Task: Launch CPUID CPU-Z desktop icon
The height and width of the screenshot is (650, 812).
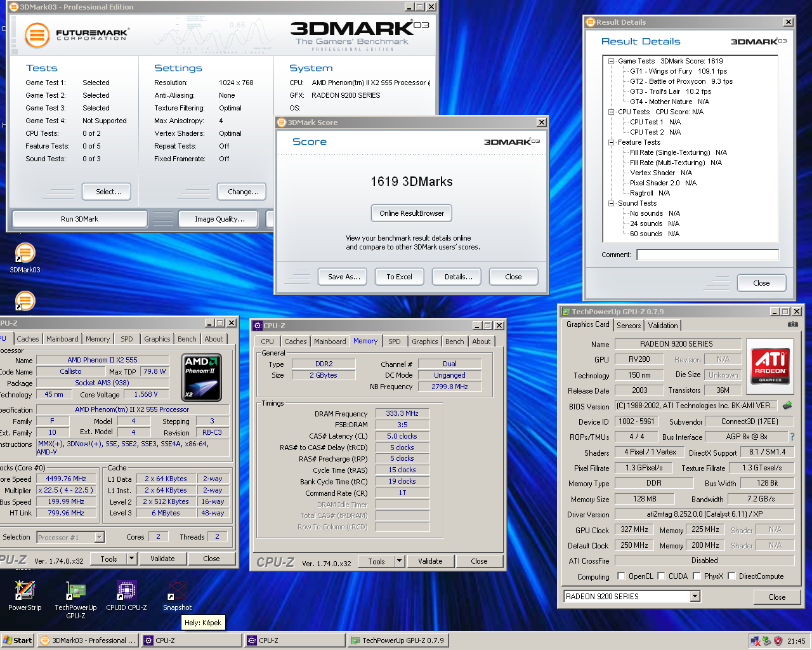Action: [126, 596]
